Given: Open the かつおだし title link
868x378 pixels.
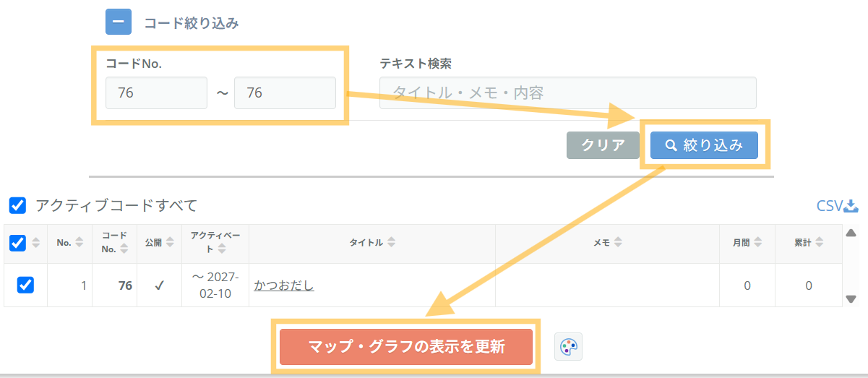Looking at the screenshot, I should (x=284, y=285).
